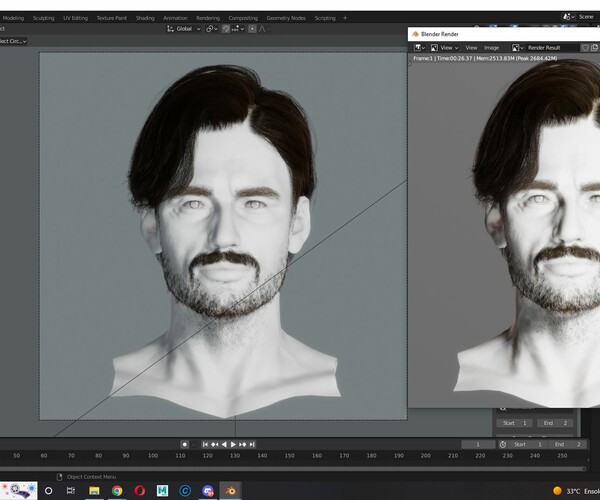Jump to timeline end frame
Image resolution: width=600 pixels, height=500 pixels.
252,445
